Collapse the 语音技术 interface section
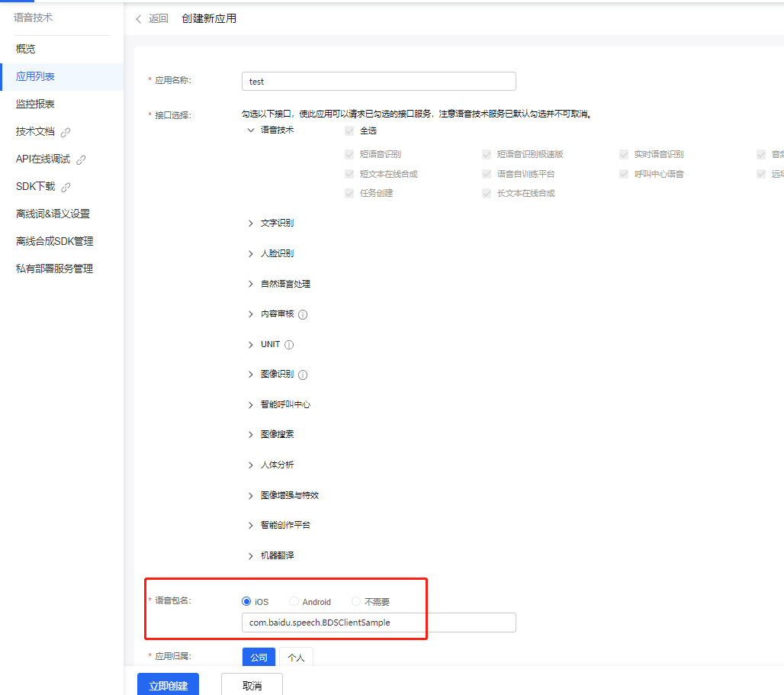Viewport: 784px width, 695px height. (250, 130)
